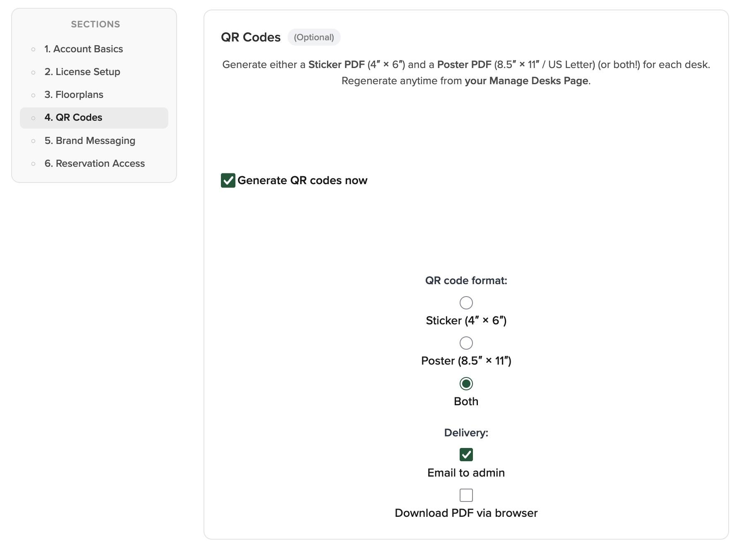This screenshot has height=550, width=756.
Task: Uncheck Generate QR codes now
Action: pos(228,180)
